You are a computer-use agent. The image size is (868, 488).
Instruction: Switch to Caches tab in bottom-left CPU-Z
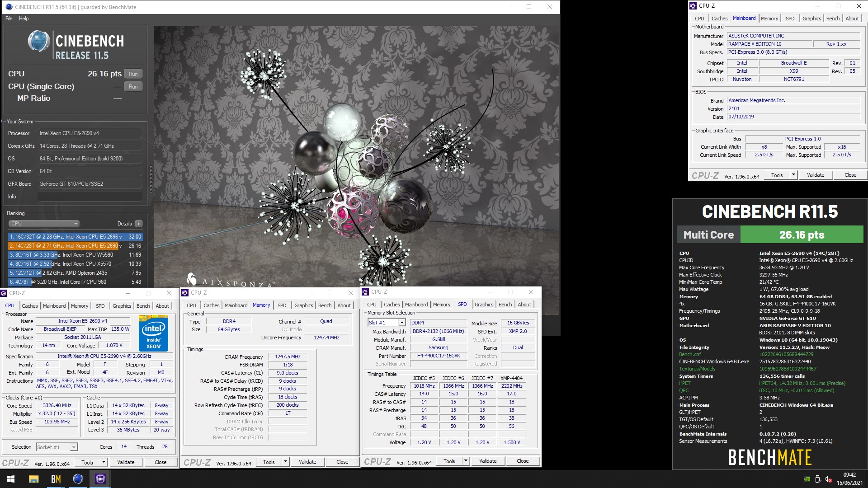pyautogui.click(x=30, y=306)
